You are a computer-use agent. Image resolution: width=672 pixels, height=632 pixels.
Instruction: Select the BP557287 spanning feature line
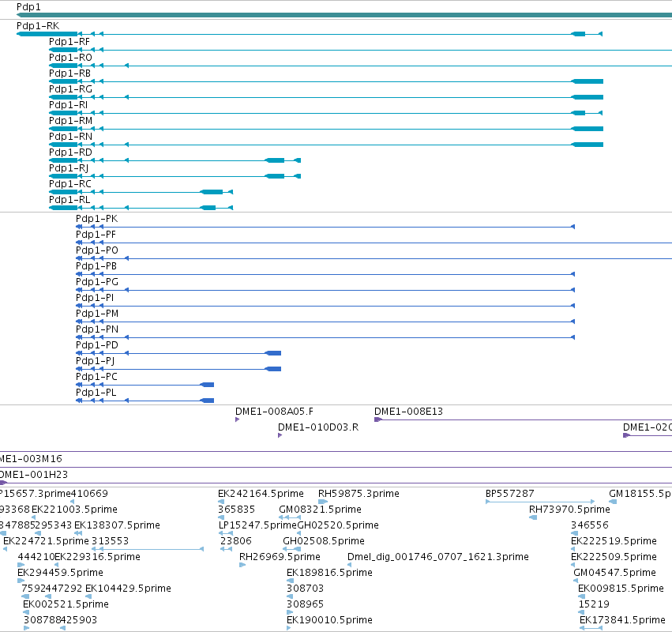540,502
